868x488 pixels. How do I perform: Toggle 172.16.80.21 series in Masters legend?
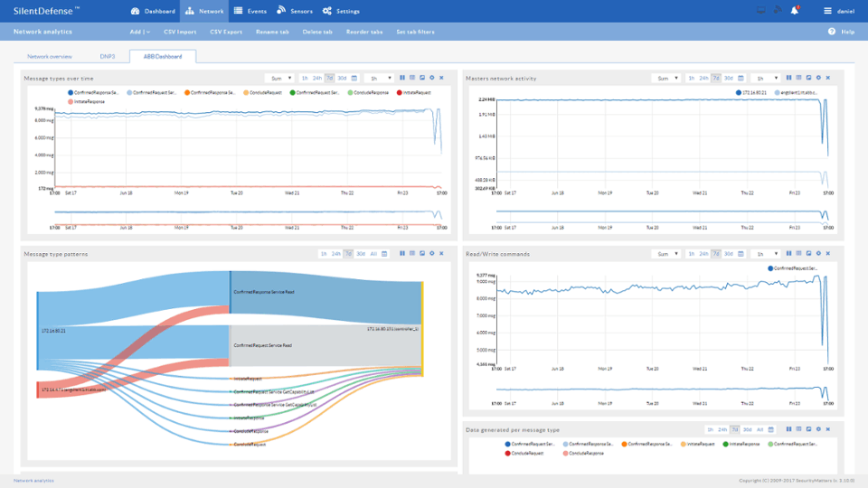[751, 92]
